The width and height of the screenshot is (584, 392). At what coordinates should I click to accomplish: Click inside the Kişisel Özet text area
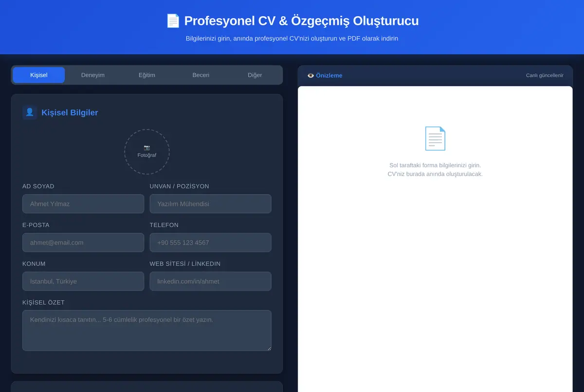[x=147, y=331]
